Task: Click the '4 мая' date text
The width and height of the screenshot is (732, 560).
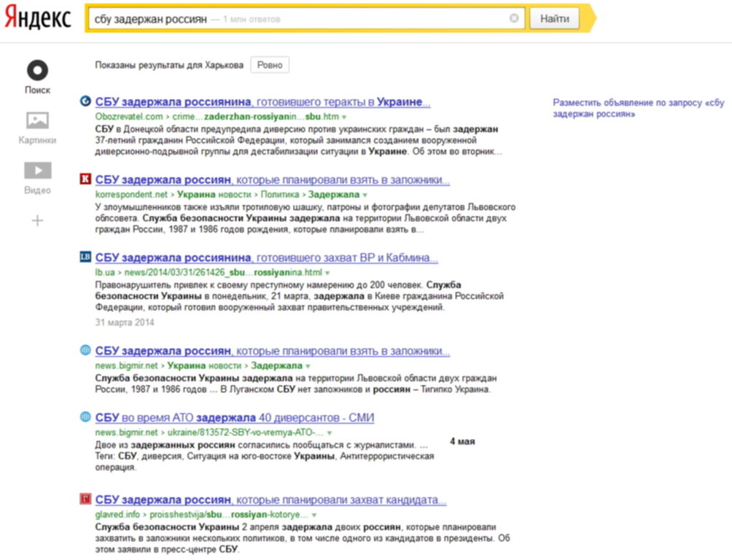Action: click(462, 441)
